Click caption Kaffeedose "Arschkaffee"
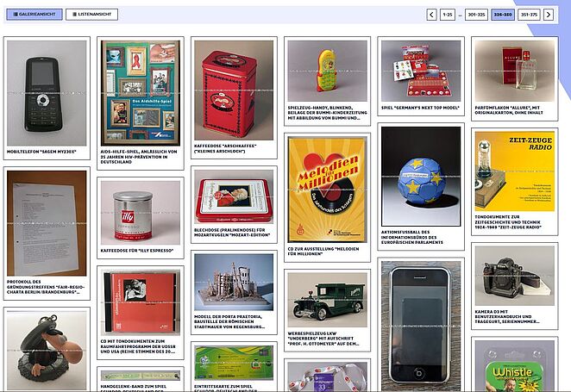Screen dimensions: 571x392 [225, 149]
